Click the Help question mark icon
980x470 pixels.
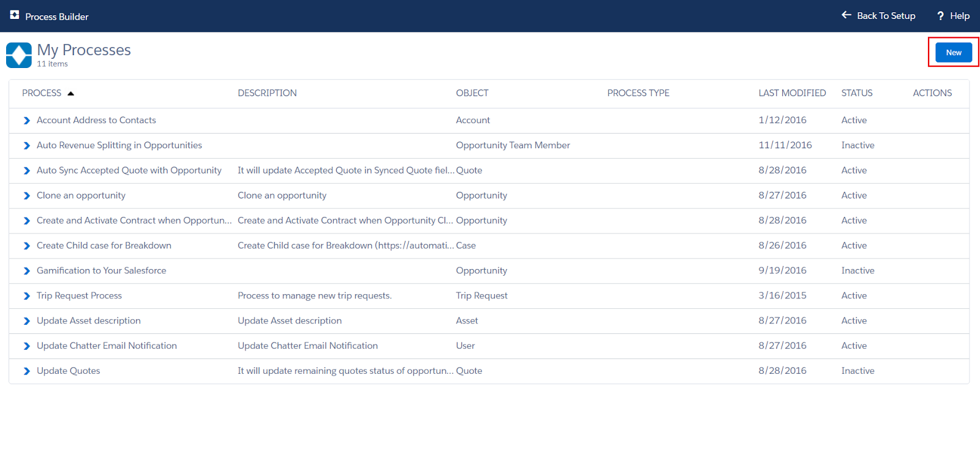pos(940,16)
